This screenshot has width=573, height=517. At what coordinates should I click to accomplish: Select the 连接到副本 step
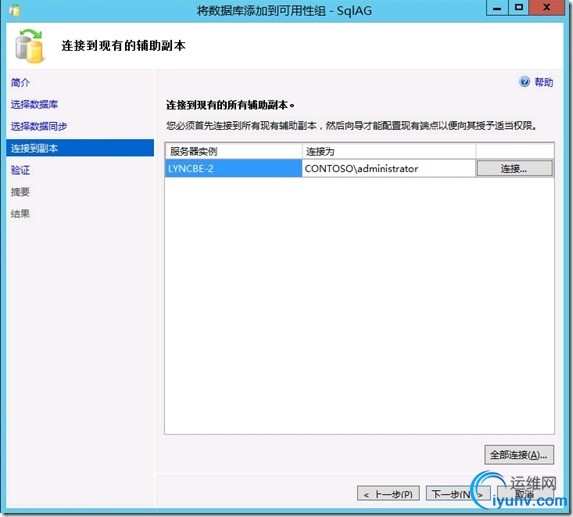pyautogui.click(x=80, y=148)
